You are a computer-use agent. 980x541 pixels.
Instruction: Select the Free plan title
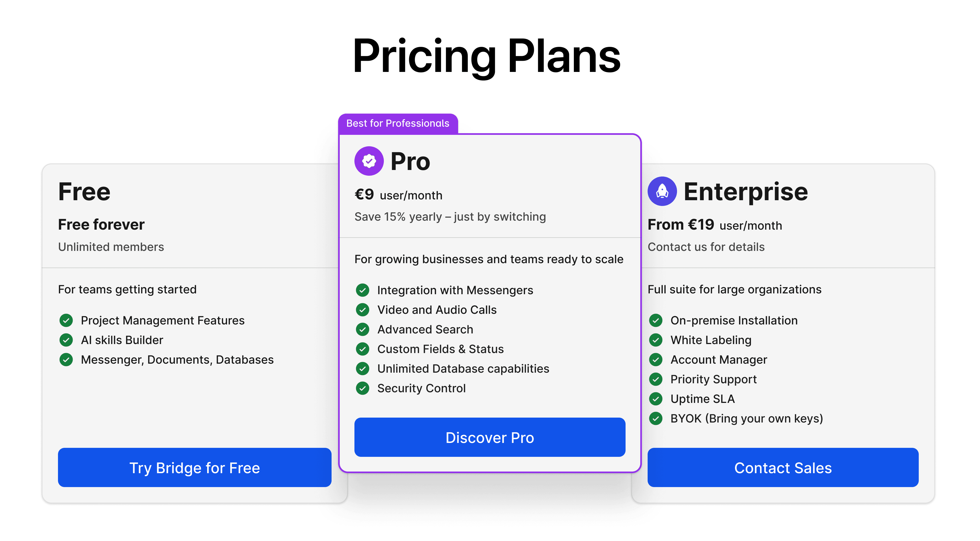click(84, 192)
